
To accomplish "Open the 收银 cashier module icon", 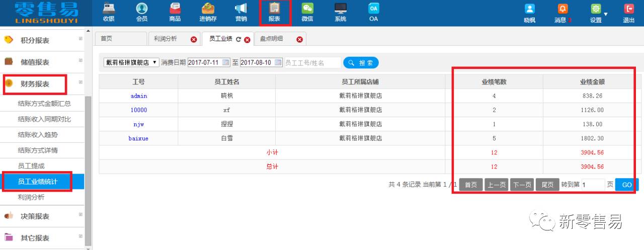I will click(109, 13).
